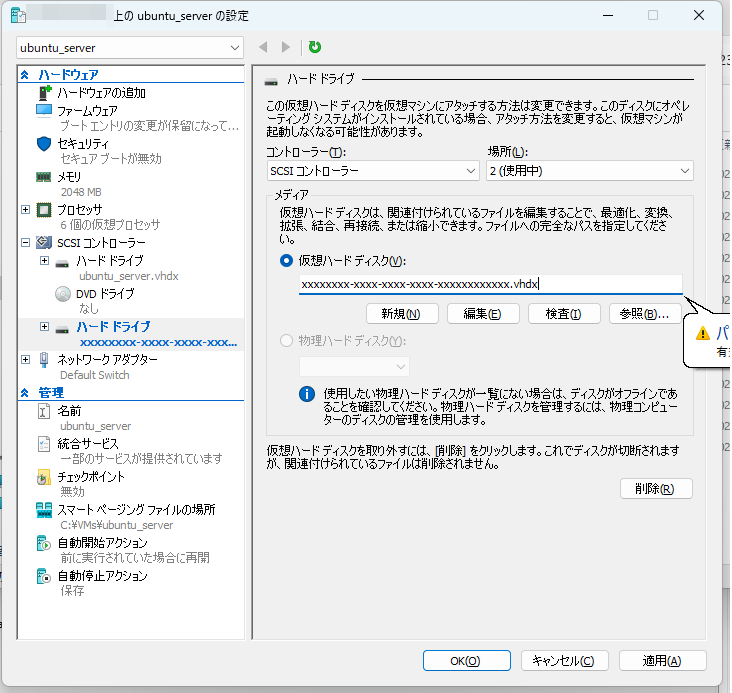This screenshot has height=693, width=732.
Task: Select the DVD ドライブ disc icon
Action: point(63,294)
